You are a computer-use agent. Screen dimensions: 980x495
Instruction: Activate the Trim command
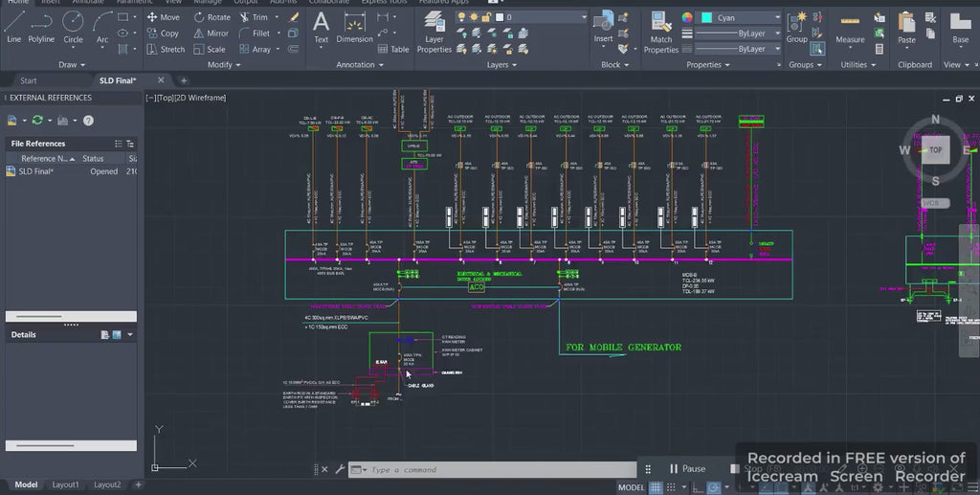(x=254, y=17)
